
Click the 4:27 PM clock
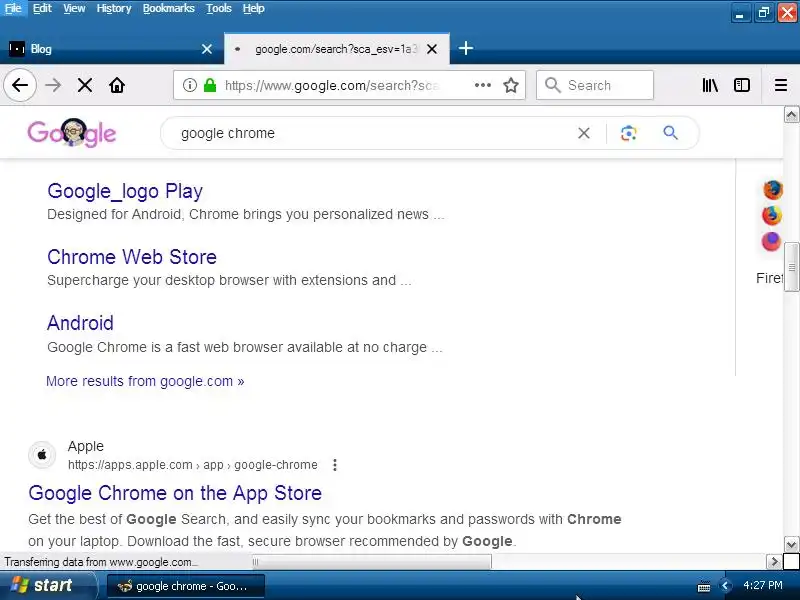pos(763,585)
